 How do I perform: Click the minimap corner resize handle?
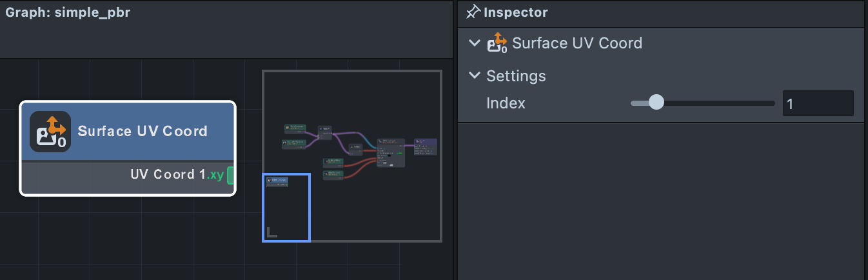pos(271,233)
